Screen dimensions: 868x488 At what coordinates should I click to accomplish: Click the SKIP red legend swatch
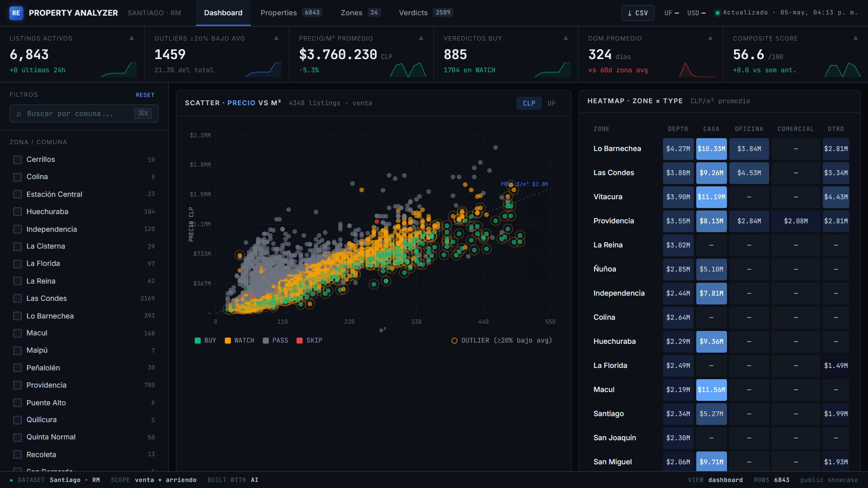pyautogui.click(x=299, y=341)
